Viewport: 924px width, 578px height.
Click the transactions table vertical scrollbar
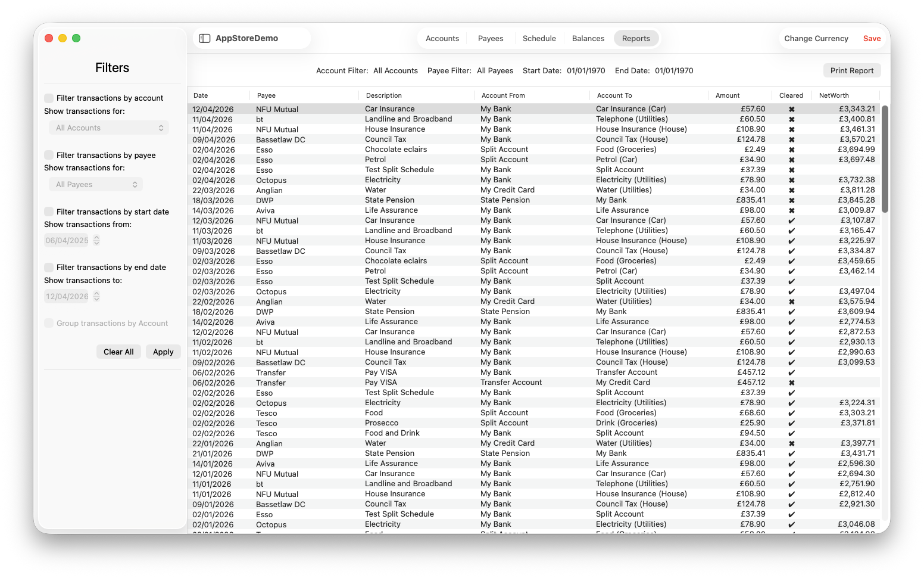[885, 159]
